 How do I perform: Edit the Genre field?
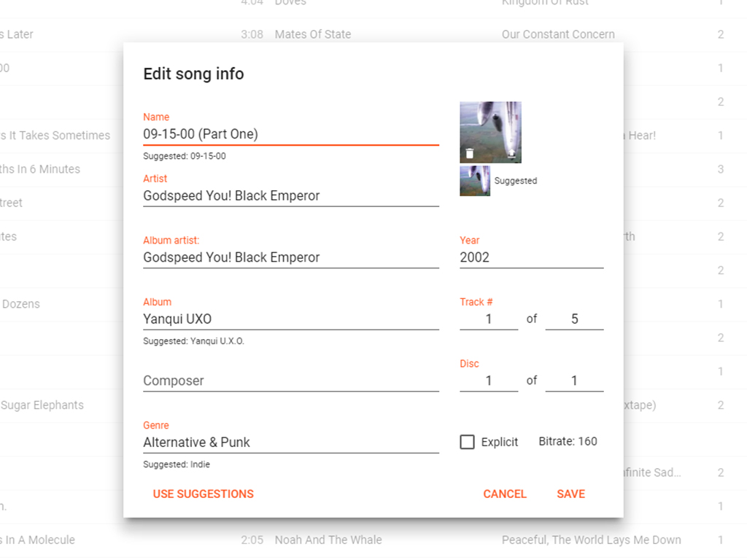290,442
